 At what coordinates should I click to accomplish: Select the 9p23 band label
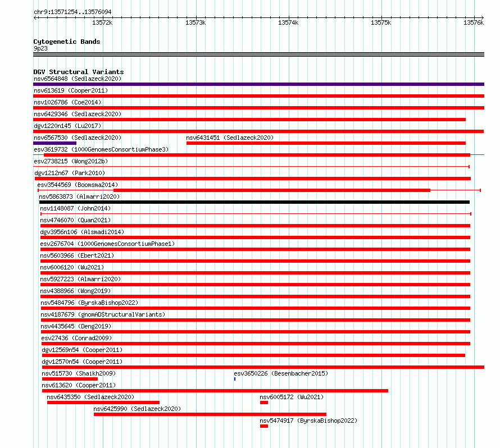tap(40, 48)
